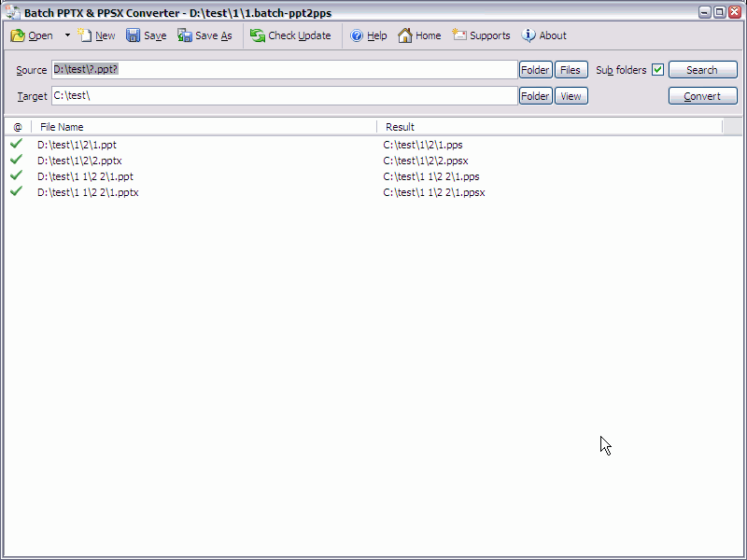Uncheck the Sub folders checkbox
The width and height of the screenshot is (747, 560).
(x=658, y=69)
